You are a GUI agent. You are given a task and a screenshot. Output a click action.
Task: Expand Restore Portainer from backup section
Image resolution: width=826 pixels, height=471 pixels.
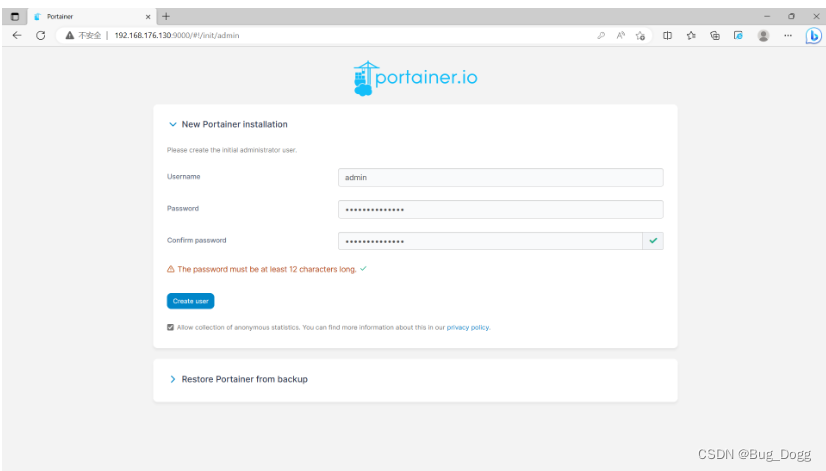(172, 379)
